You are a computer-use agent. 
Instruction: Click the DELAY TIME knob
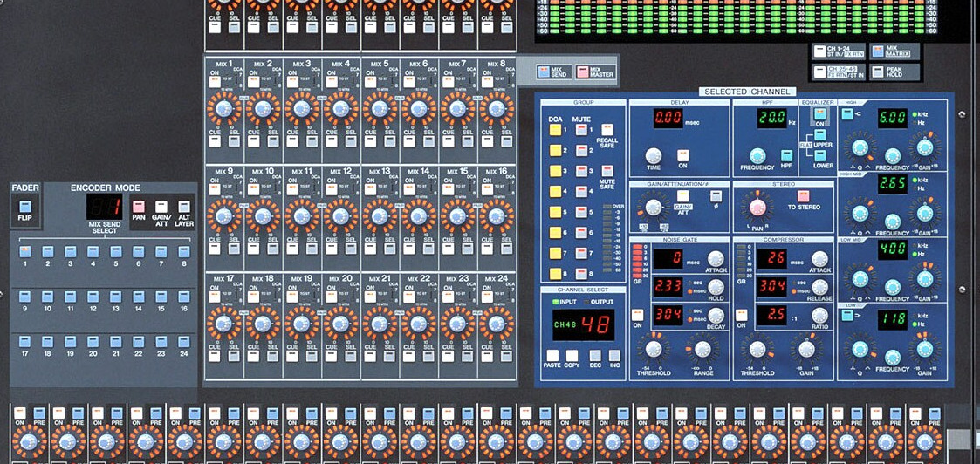point(653,155)
